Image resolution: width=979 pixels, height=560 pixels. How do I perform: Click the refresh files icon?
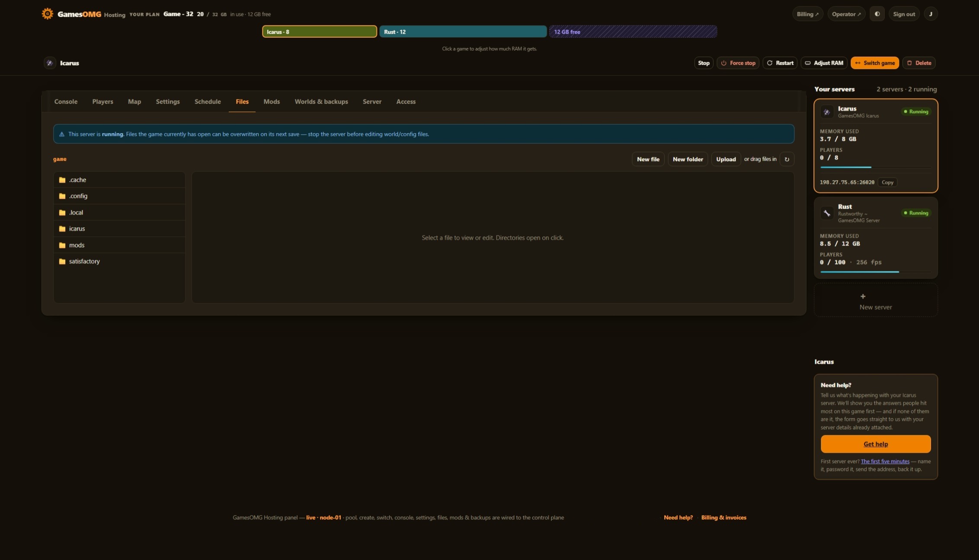(x=787, y=159)
